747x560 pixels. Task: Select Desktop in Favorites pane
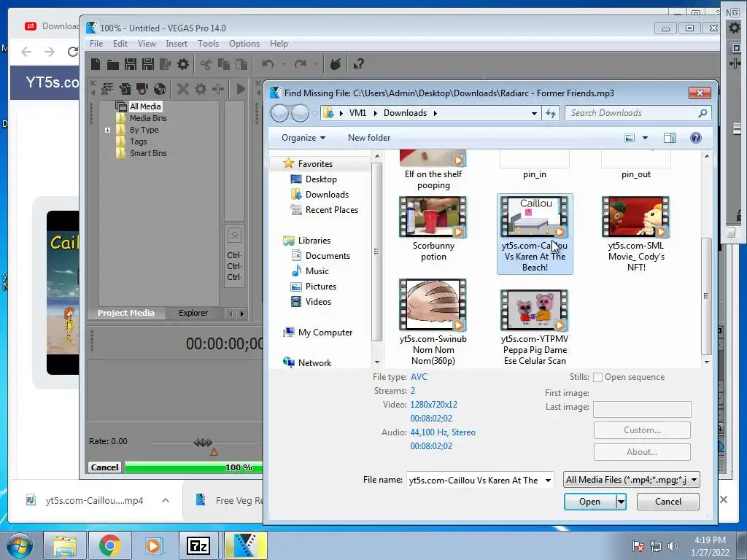pyautogui.click(x=321, y=179)
